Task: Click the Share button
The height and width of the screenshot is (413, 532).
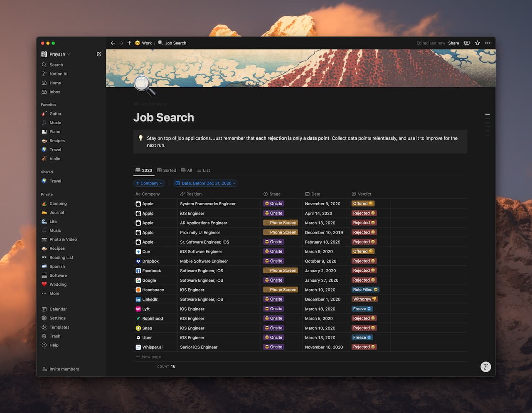Action: [453, 43]
